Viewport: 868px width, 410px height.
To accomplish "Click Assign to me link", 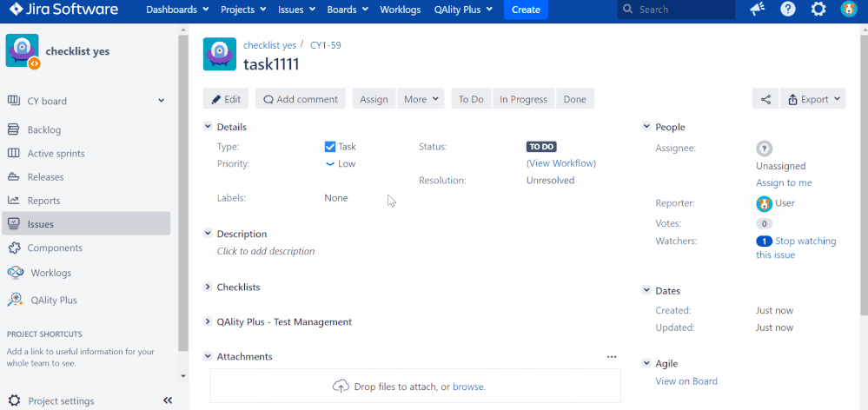I will (x=784, y=182).
